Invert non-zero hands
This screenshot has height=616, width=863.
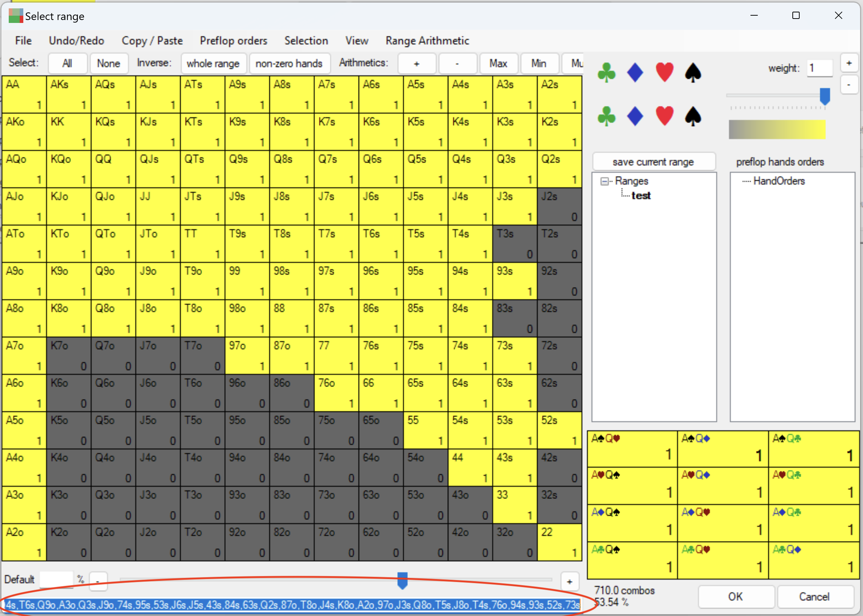(x=289, y=63)
